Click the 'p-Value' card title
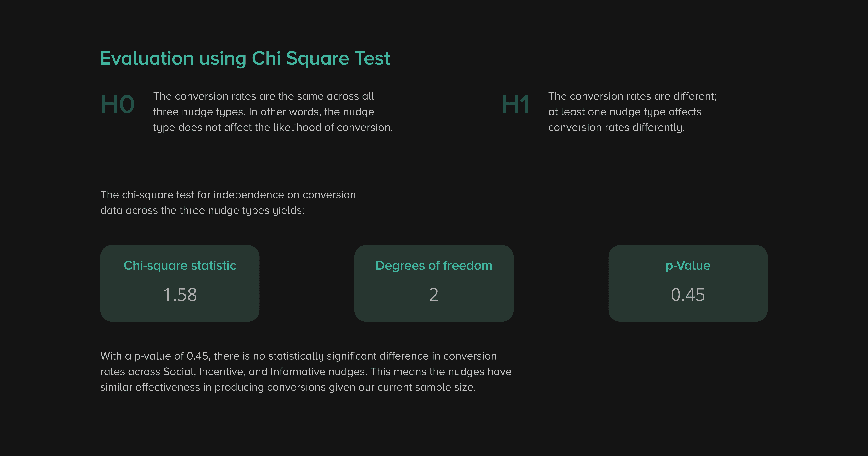The image size is (868, 456). [688, 266]
